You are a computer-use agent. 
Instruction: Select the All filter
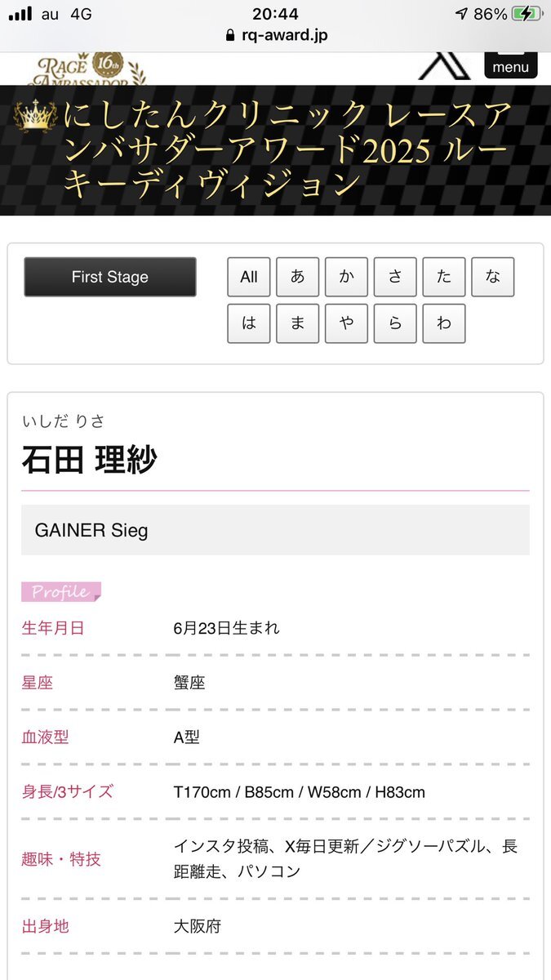coord(249,277)
